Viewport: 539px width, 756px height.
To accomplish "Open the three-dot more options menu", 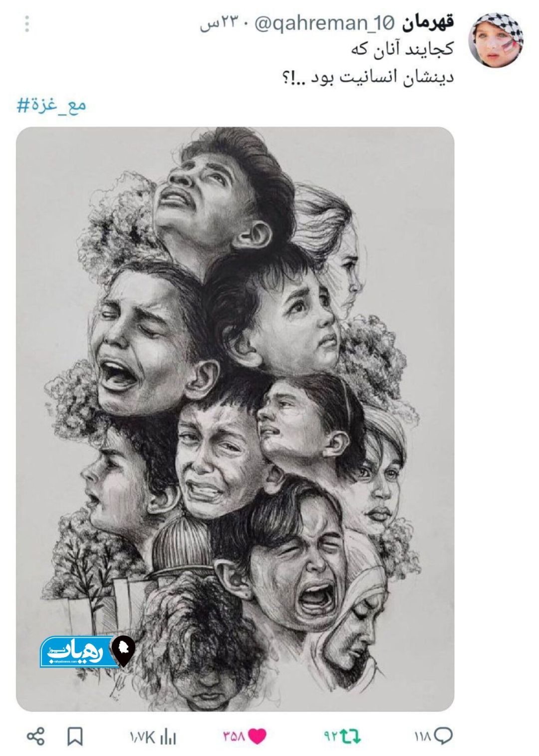I will [x=27, y=24].
